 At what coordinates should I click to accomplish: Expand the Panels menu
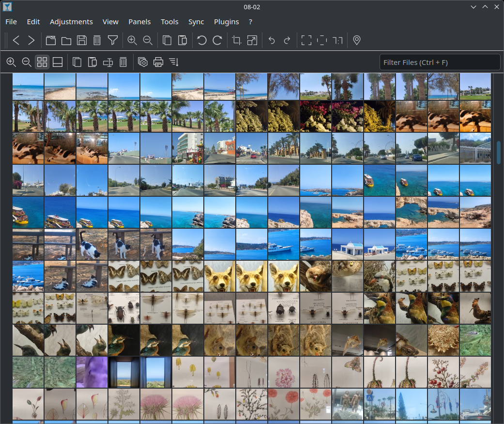click(139, 22)
